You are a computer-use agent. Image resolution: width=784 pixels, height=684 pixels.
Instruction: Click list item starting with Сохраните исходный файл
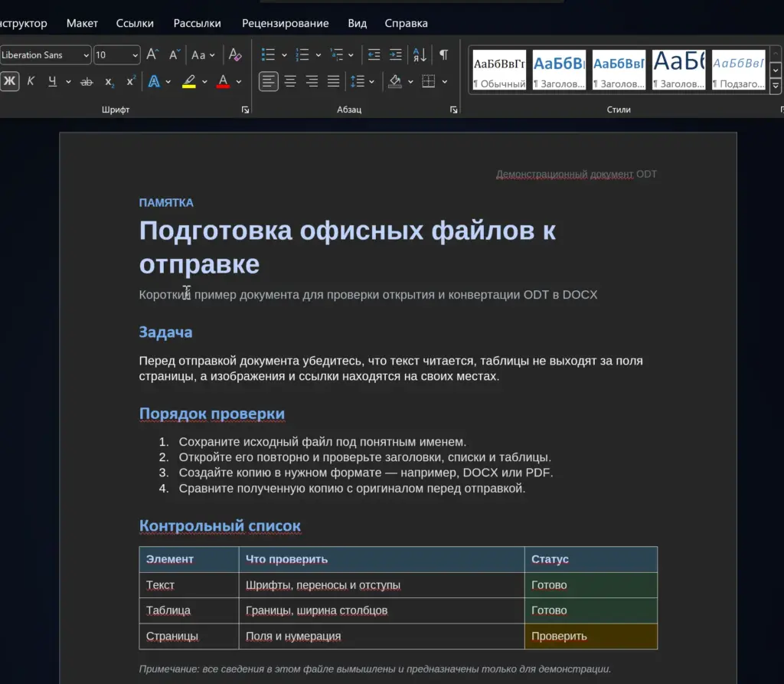click(x=322, y=442)
